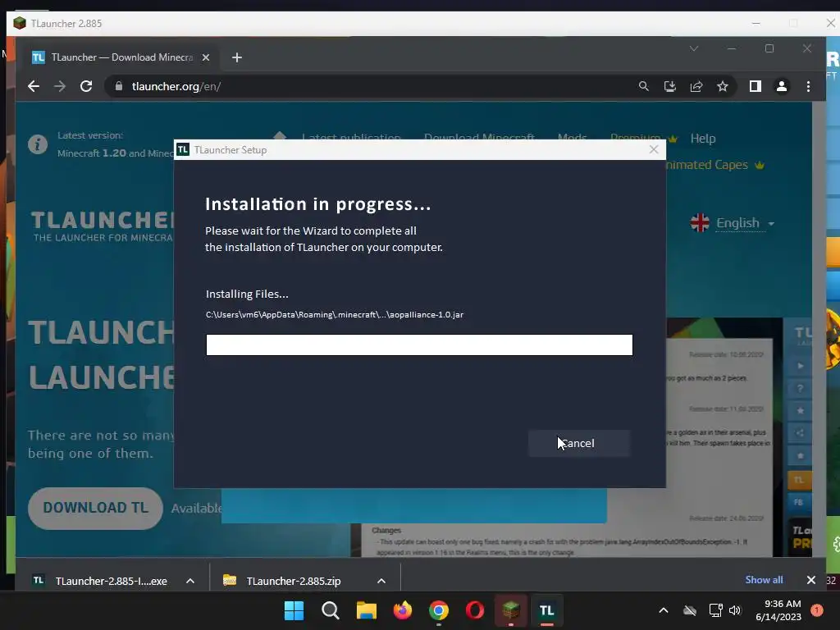
Task: Open the tab search chevron
Action: point(694,48)
